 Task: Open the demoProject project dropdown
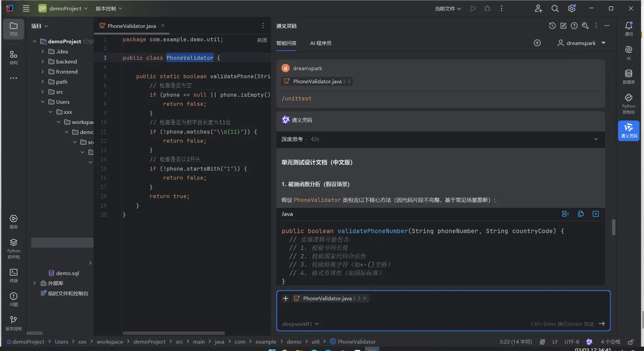(63, 8)
